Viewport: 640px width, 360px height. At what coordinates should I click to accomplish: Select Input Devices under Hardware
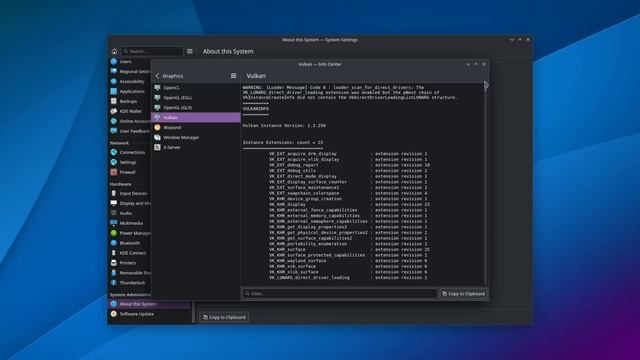coord(130,193)
